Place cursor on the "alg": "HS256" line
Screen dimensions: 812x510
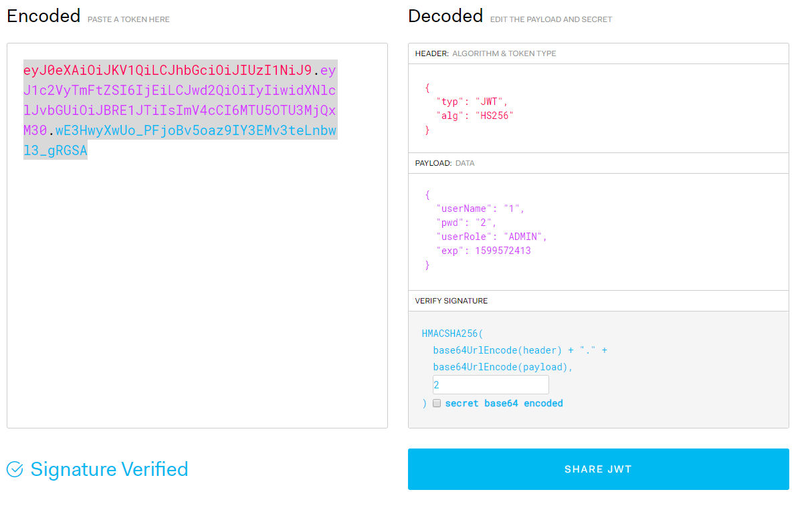[x=474, y=116]
